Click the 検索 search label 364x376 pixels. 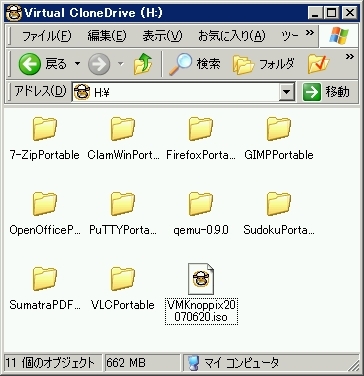[208, 64]
